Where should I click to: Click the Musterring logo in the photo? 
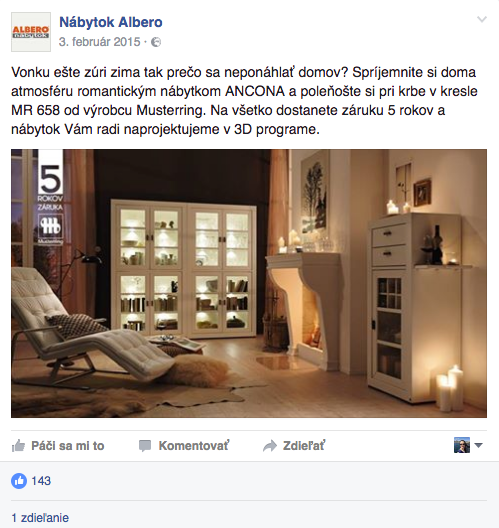click(x=50, y=229)
